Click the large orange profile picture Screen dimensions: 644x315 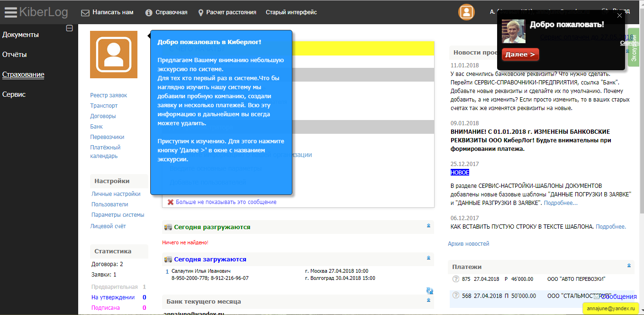pos(114,55)
